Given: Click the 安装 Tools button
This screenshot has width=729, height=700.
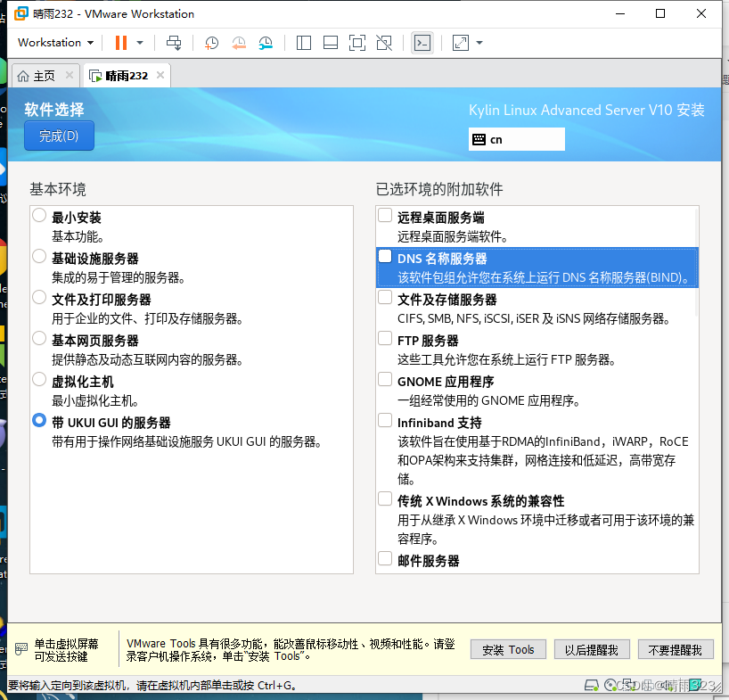Looking at the screenshot, I should 508,649.
